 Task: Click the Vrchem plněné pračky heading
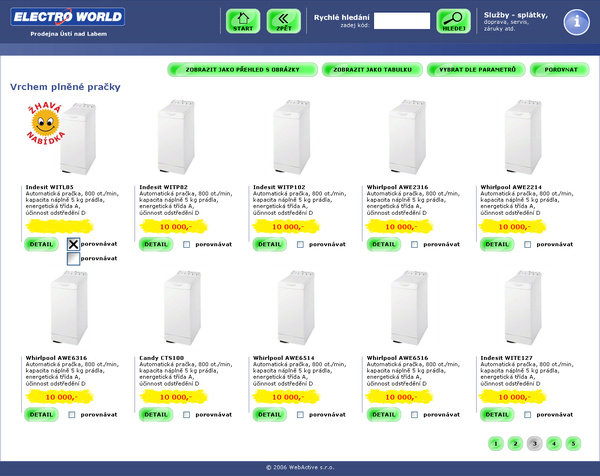(x=65, y=87)
